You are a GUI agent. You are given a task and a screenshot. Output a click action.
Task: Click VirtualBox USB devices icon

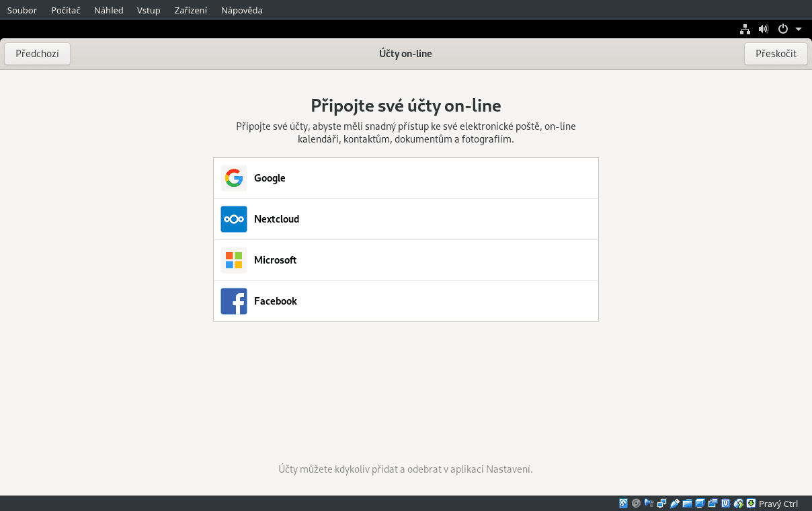pyautogui.click(x=675, y=504)
